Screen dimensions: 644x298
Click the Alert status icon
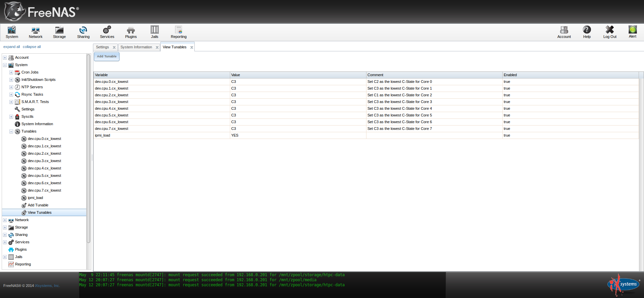click(632, 32)
